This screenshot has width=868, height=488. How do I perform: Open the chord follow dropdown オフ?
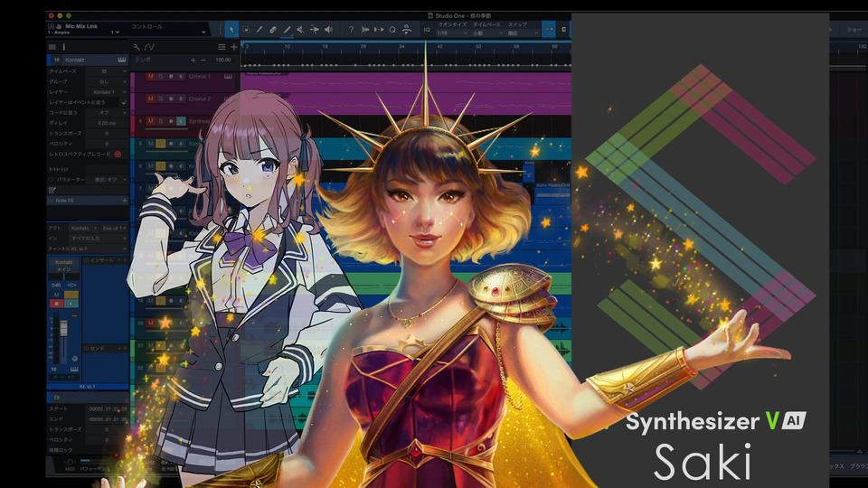[x=107, y=112]
